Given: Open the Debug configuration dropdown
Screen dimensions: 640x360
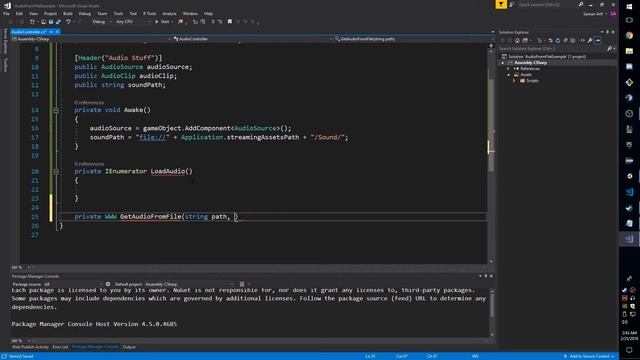Looking at the screenshot, I should (102, 22).
